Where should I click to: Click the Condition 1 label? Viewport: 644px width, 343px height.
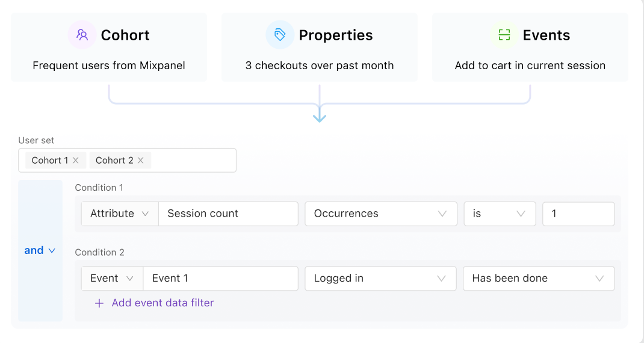point(99,188)
